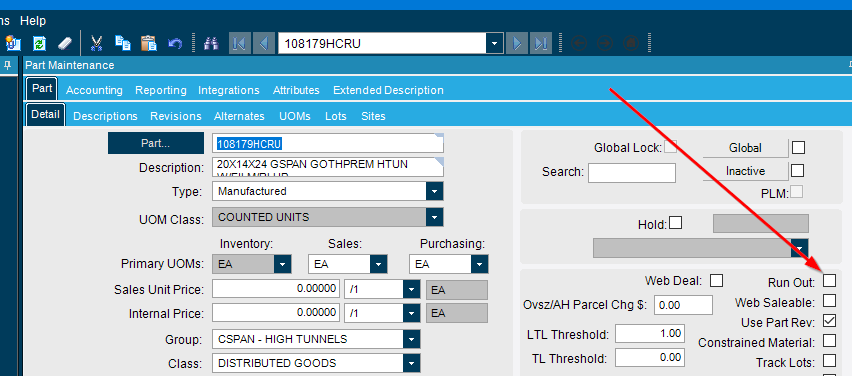
Task: Toggle the PLM checkbox
Action: pyautogui.click(x=797, y=192)
